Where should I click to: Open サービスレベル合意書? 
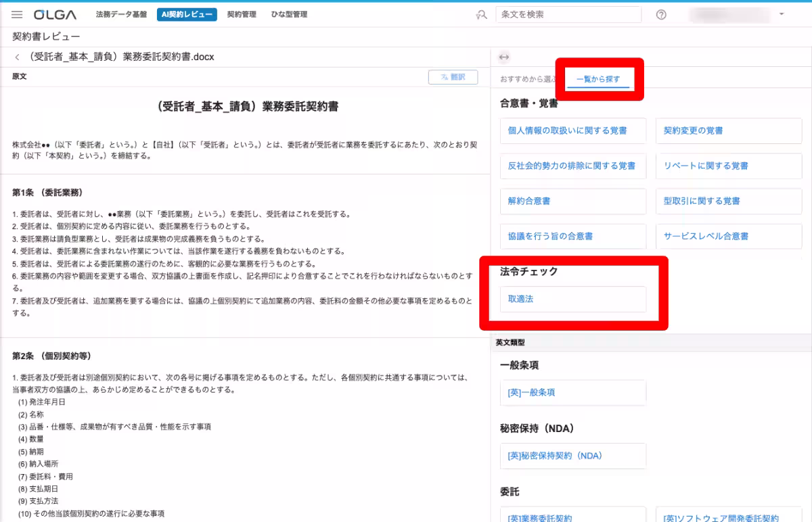pos(728,236)
